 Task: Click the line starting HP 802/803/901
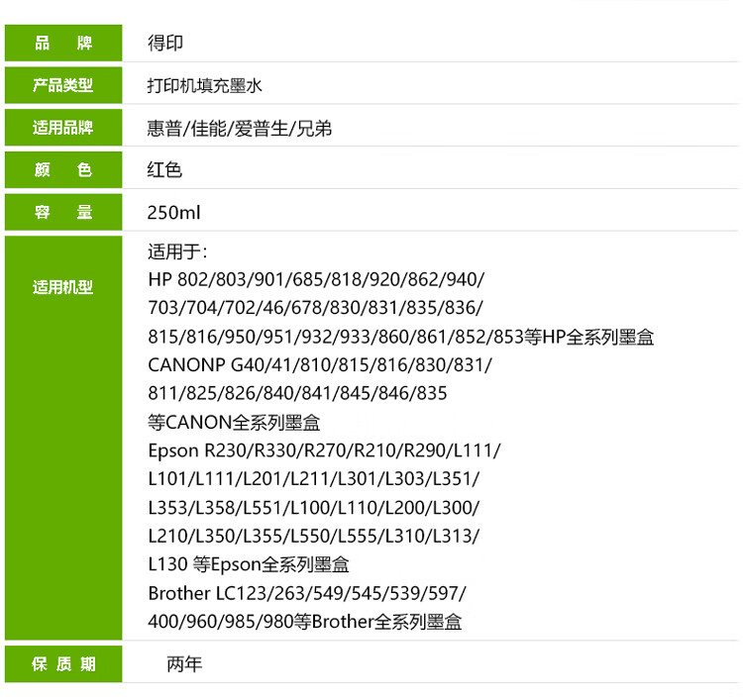316,279
